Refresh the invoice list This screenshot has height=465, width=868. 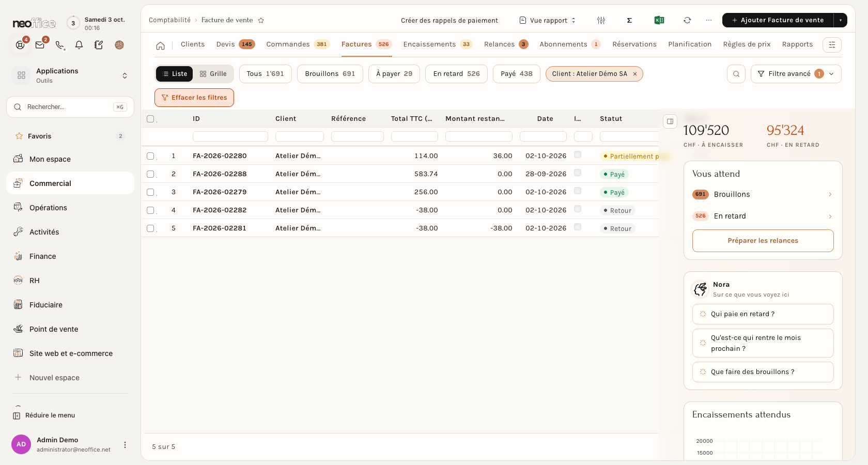(x=687, y=20)
